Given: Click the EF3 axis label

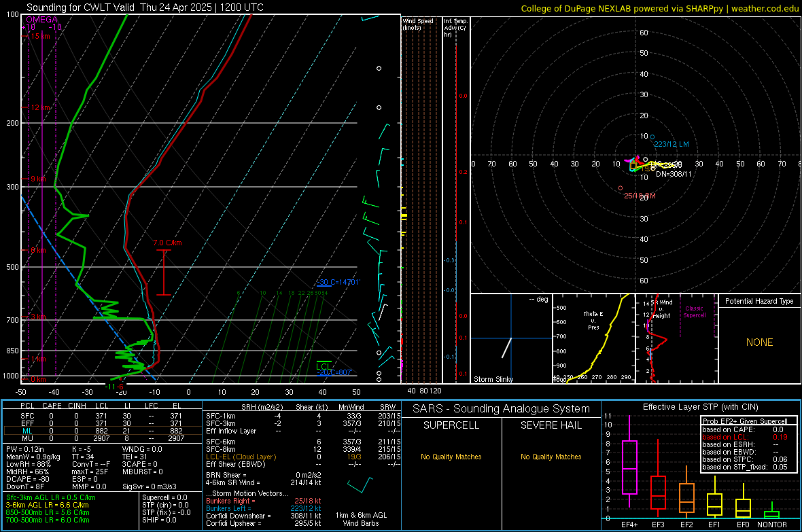Looking at the screenshot, I should 658,525.
